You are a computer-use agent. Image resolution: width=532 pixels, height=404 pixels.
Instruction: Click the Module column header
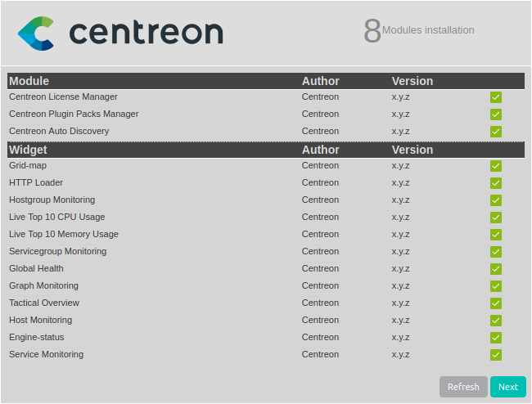pyautogui.click(x=29, y=81)
